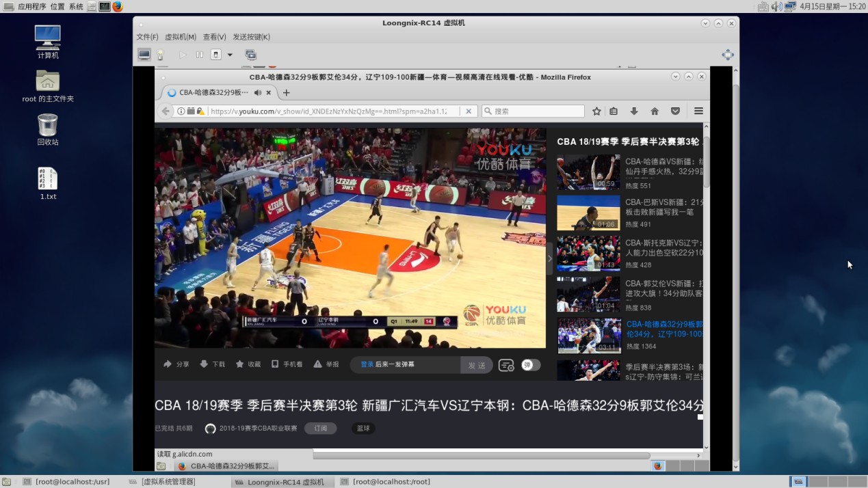
Task: Open 回收站 trash desktop icon
Action: coord(48,130)
